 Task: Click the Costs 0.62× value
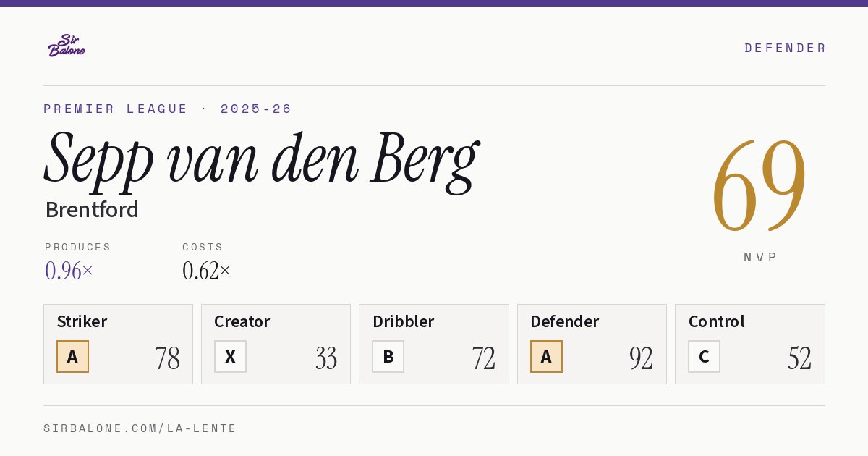click(206, 271)
